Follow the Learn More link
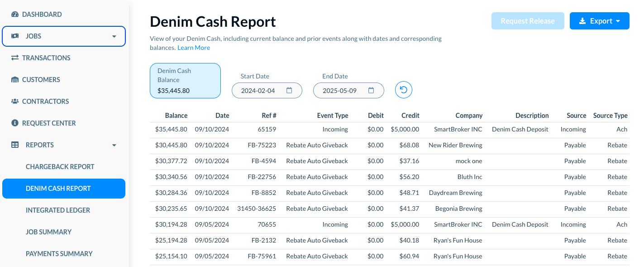The width and height of the screenshot is (644, 267). click(194, 48)
